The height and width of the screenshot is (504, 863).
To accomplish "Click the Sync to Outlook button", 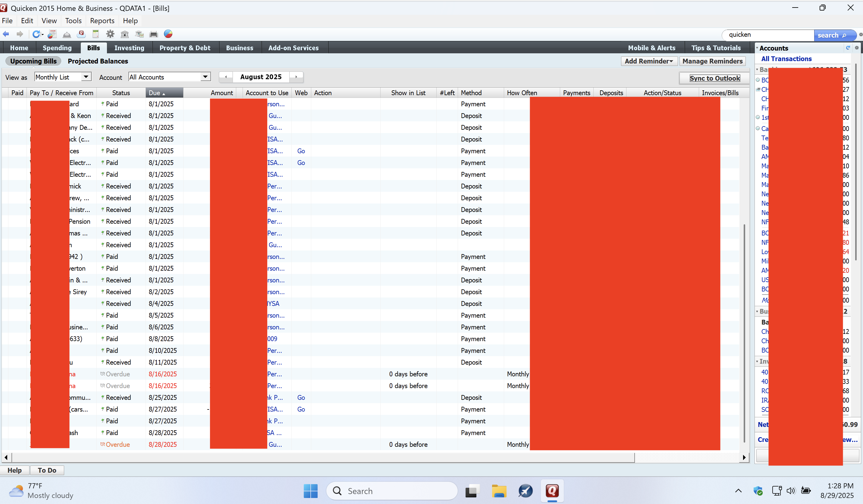I will coord(714,78).
